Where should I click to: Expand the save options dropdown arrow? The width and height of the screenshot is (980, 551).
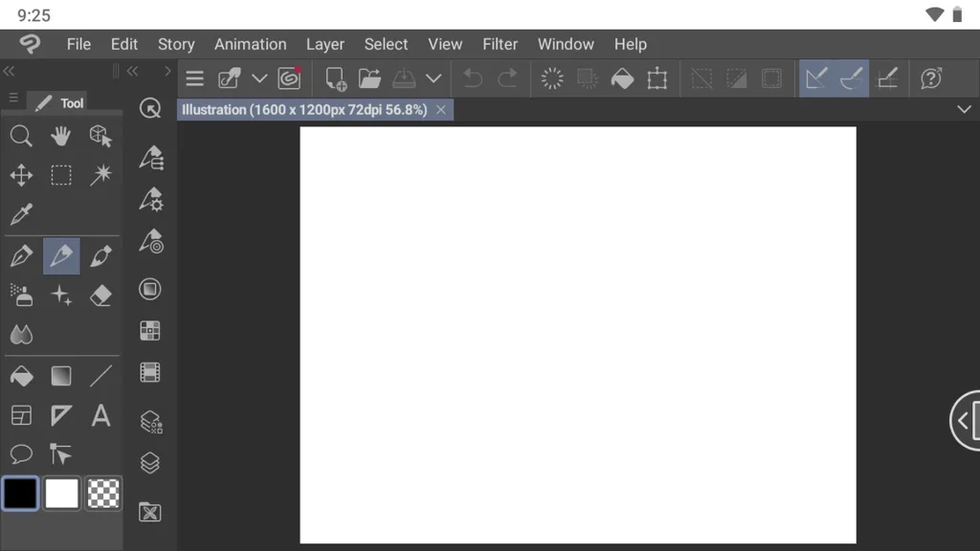point(434,78)
